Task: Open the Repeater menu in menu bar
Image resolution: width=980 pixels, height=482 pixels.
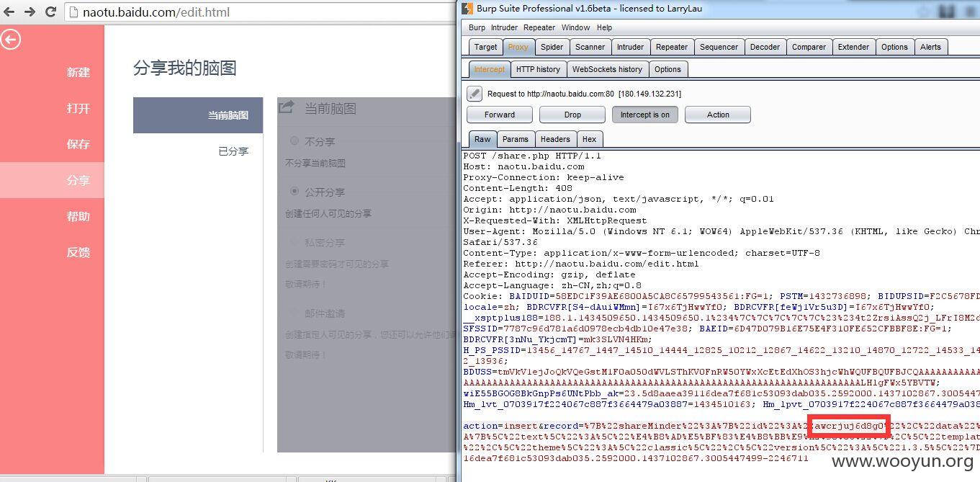Action: coord(539,27)
